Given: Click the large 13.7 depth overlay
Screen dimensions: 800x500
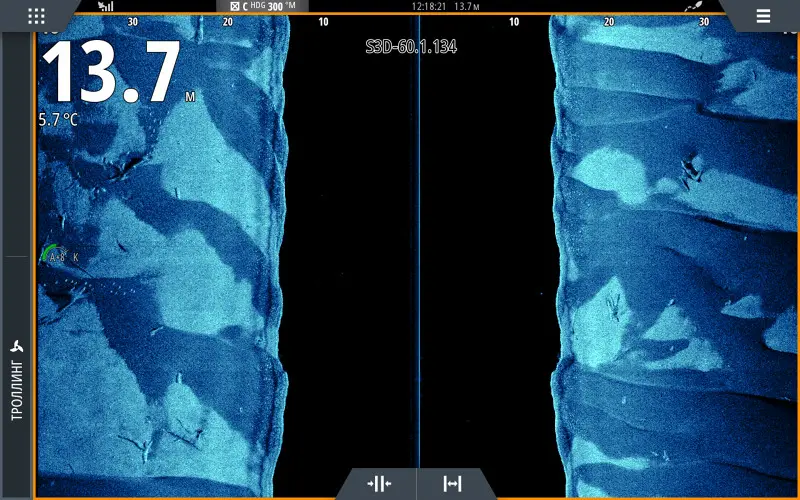Looking at the screenshot, I should point(110,74).
